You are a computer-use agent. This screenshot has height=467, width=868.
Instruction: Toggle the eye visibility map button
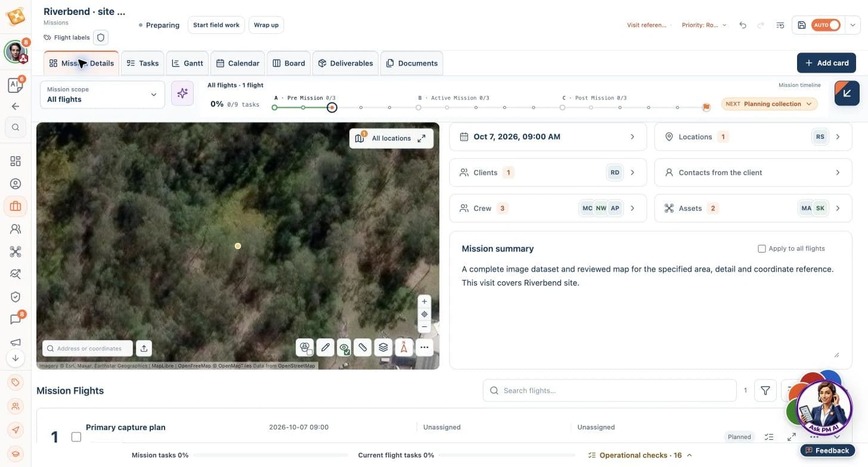[x=344, y=347]
